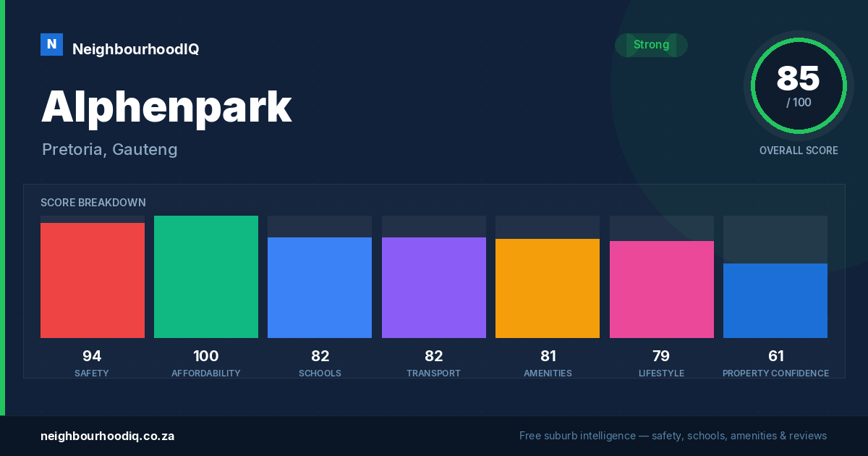This screenshot has height=456, width=868.
Task: Click the Free suburb intelligence tagline
Action: pos(673,436)
